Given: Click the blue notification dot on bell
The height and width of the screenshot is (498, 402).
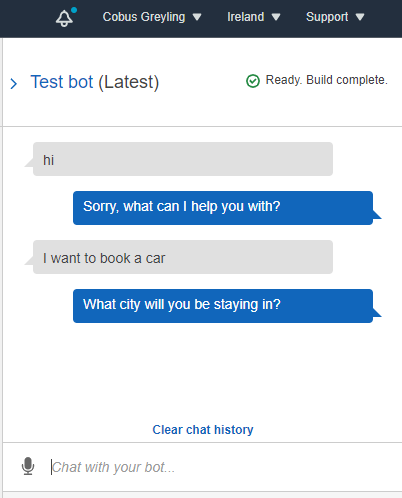Looking at the screenshot, I should 74,10.
